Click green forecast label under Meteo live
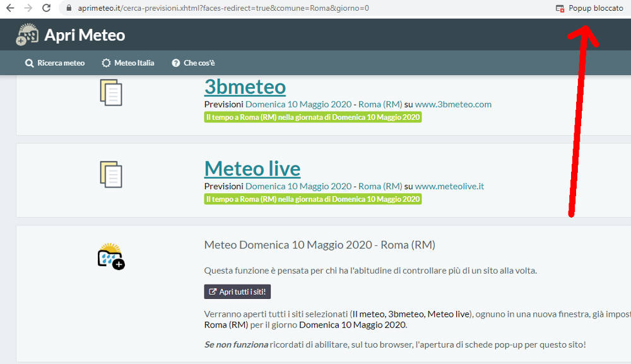This screenshot has width=631, height=364. [313, 199]
